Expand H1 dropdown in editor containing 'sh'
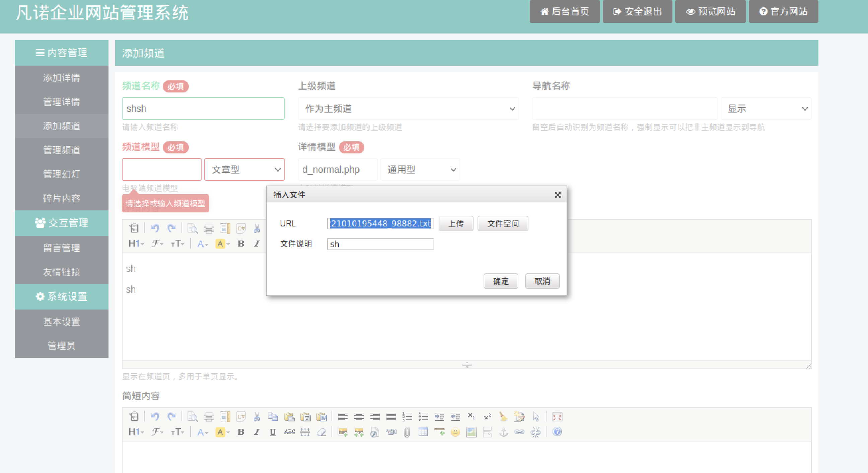Image resolution: width=868 pixels, height=473 pixels. [136, 244]
